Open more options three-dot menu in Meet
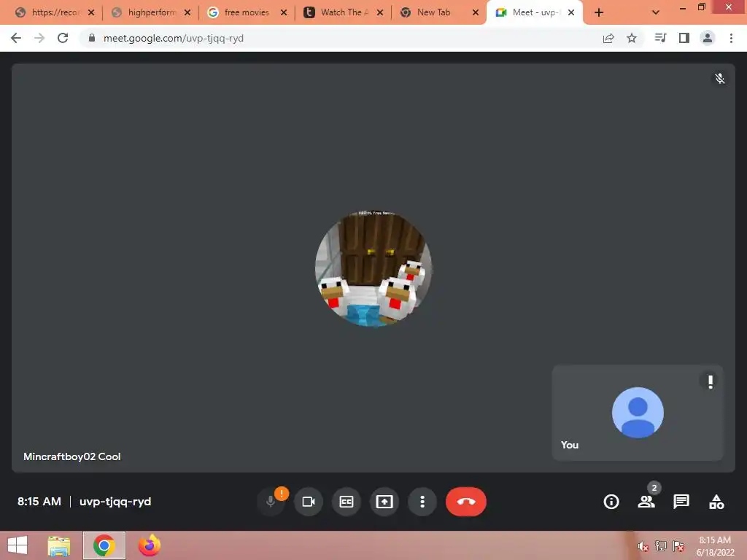Image resolution: width=747 pixels, height=560 pixels. point(422,502)
